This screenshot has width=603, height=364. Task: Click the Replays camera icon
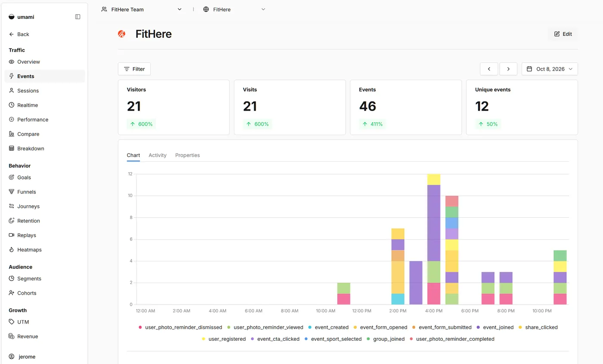coord(12,235)
